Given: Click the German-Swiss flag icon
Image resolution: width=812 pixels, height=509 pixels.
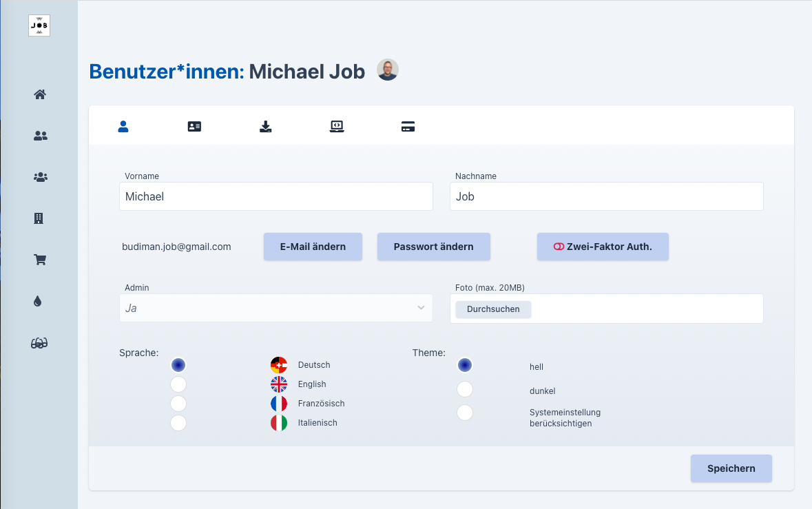Looking at the screenshot, I should click(279, 365).
